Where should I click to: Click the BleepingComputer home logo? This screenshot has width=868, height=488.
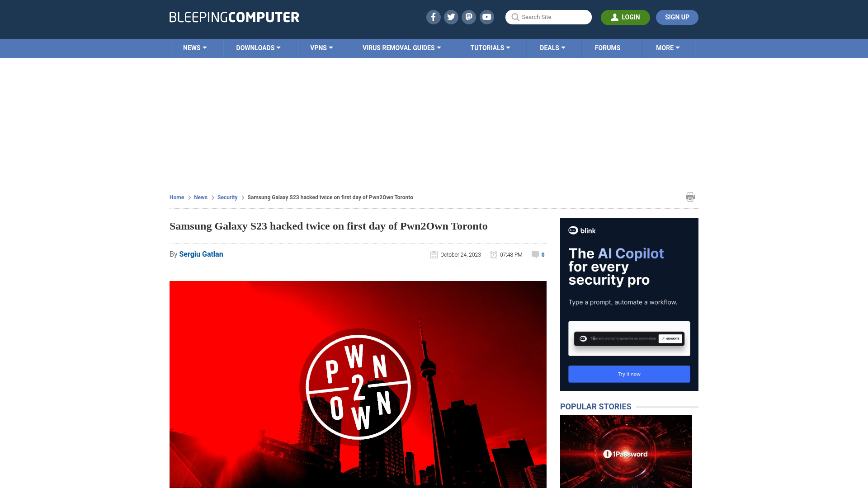coord(234,17)
